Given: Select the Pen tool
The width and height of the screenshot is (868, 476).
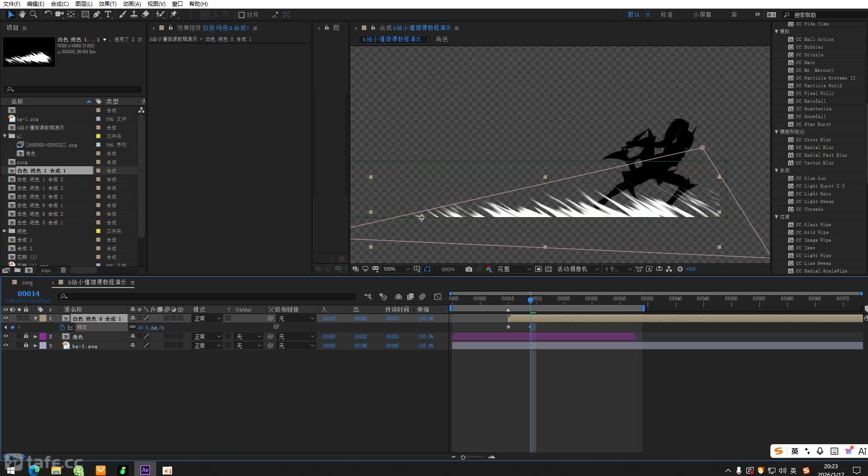Looking at the screenshot, I should click(97, 15).
